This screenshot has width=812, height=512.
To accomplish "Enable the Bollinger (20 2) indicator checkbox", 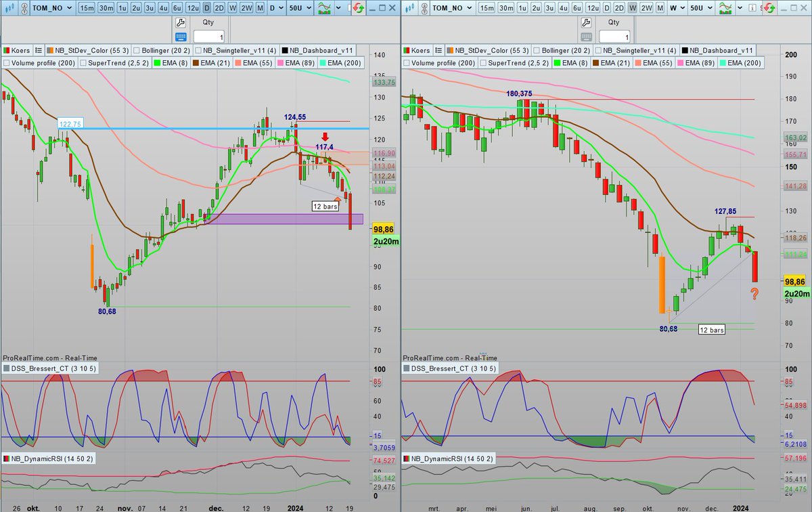I will [137, 49].
